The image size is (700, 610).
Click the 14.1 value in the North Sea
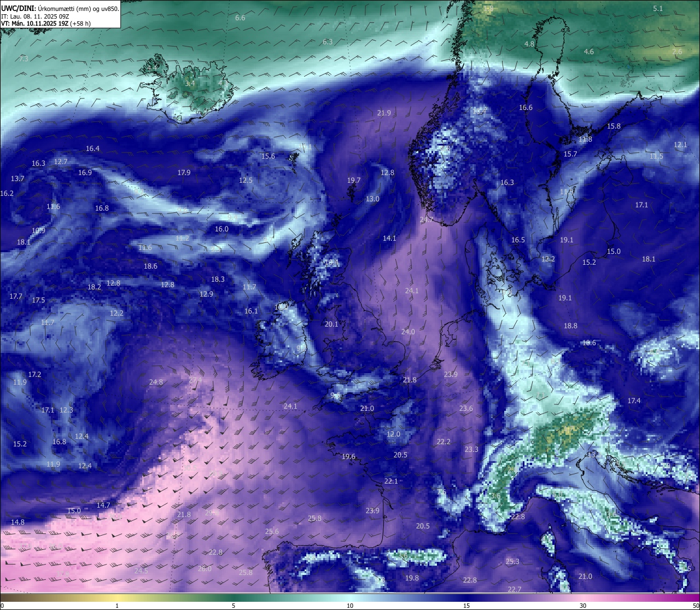point(389,239)
